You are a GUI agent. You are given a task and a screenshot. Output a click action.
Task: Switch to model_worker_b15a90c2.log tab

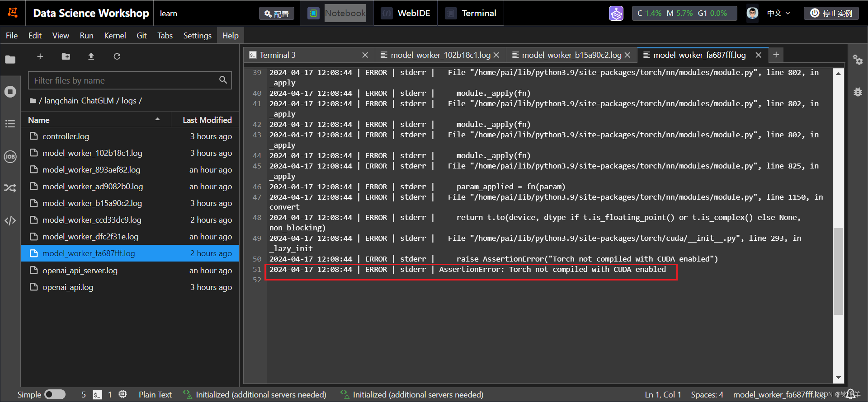point(571,55)
